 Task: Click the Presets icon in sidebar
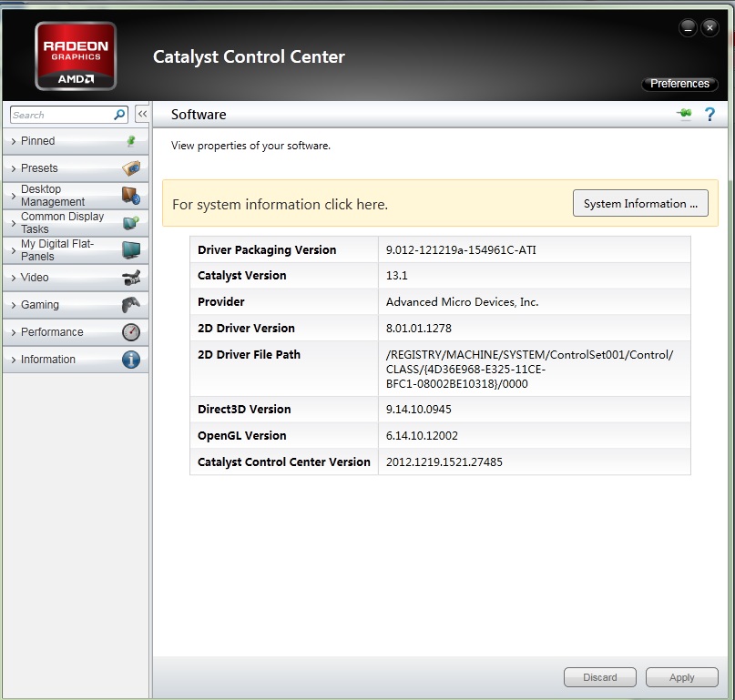[131, 168]
